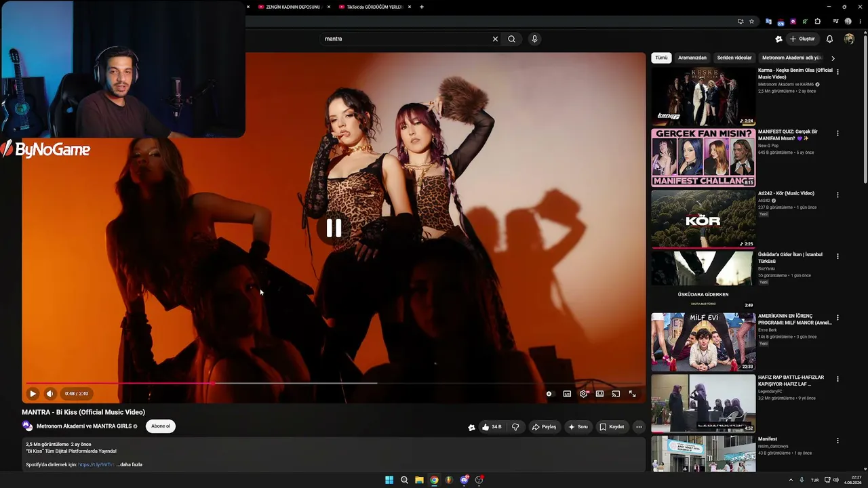The width and height of the screenshot is (868, 488).
Task: Open the YouTube account avatar menu
Action: 849,39
